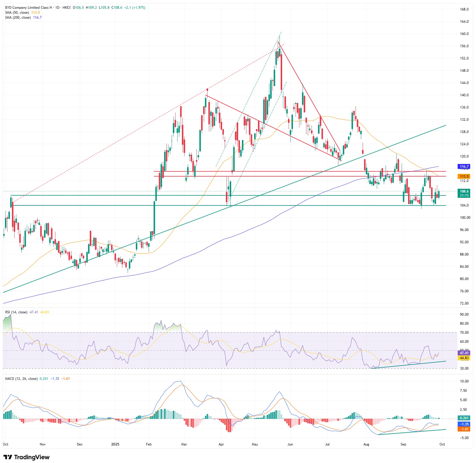
Task: Click the 47.41 value in RSI legend
Action: (34, 312)
